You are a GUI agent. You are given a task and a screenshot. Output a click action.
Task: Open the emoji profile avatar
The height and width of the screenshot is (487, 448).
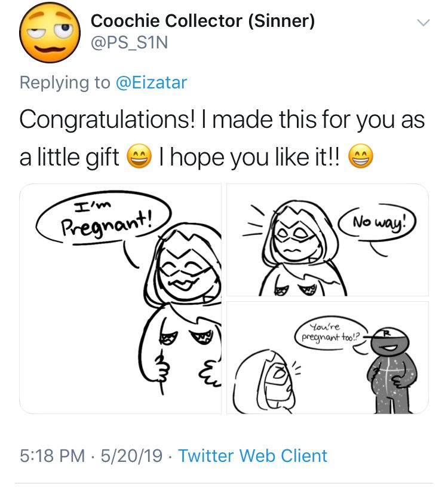50,32
